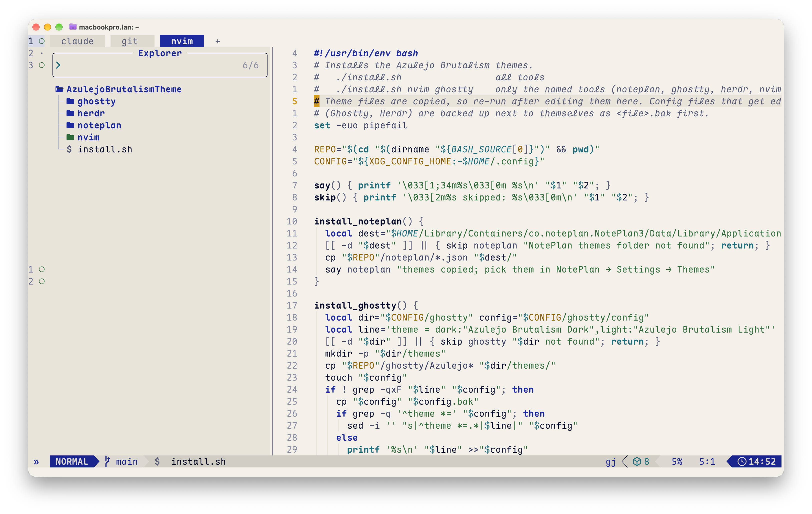
Task: Click the circle marker beside sidebar row 1 at top
Action: click(41, 41)
